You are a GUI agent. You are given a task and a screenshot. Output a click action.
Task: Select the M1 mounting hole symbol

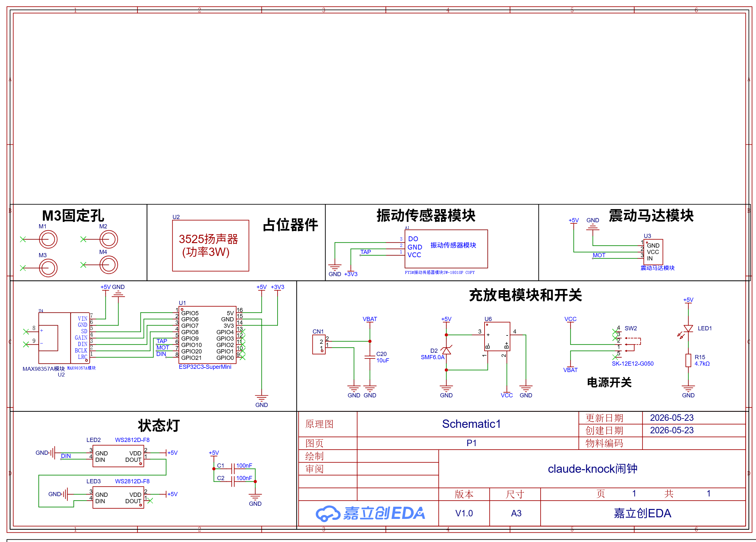[48, 239]
